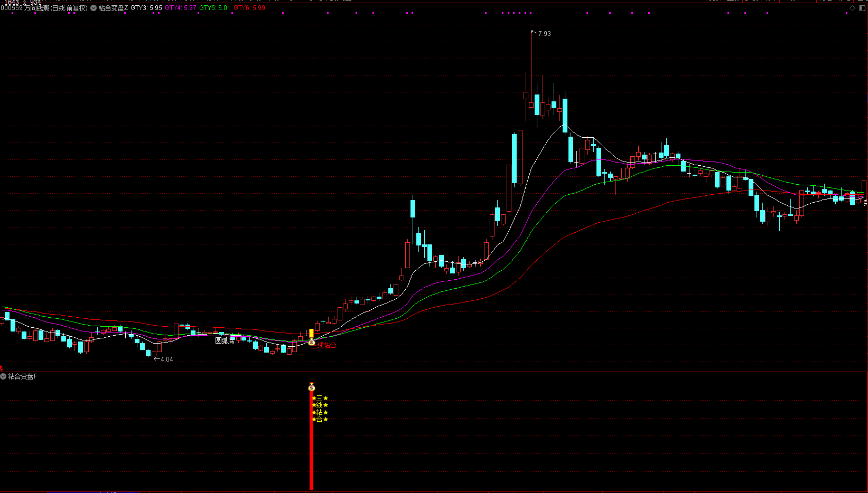Click the money bag signal icon on the candlestick chart
The image size is (868, 493).
point(312,343)
